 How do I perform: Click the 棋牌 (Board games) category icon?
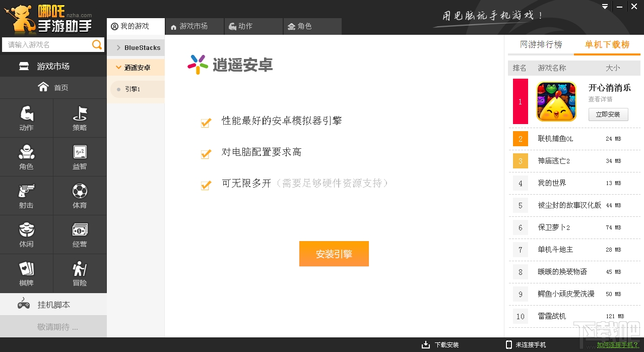tap(26, 270)
